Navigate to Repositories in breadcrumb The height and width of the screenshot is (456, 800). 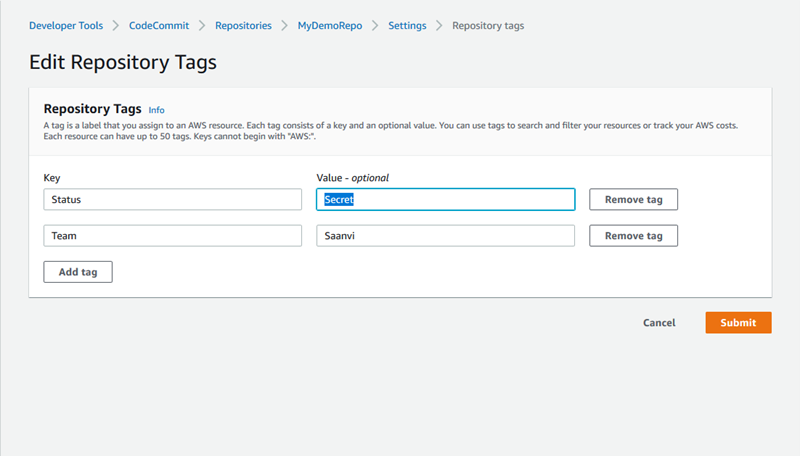click(x=243, y=25)
